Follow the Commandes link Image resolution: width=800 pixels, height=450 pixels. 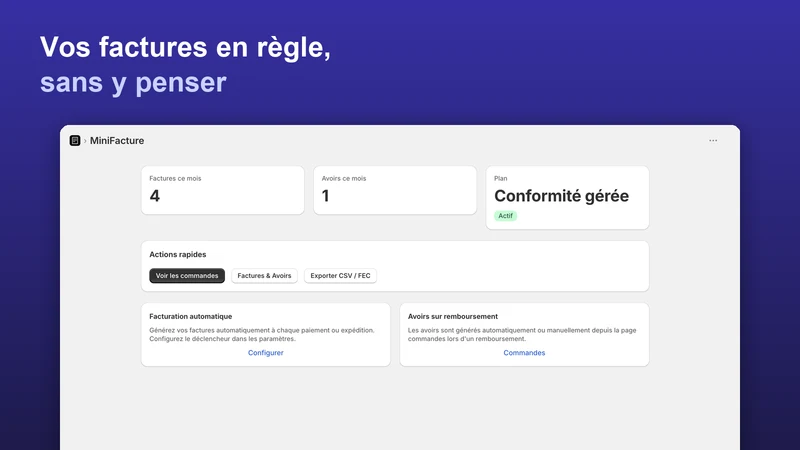(524, 353)
